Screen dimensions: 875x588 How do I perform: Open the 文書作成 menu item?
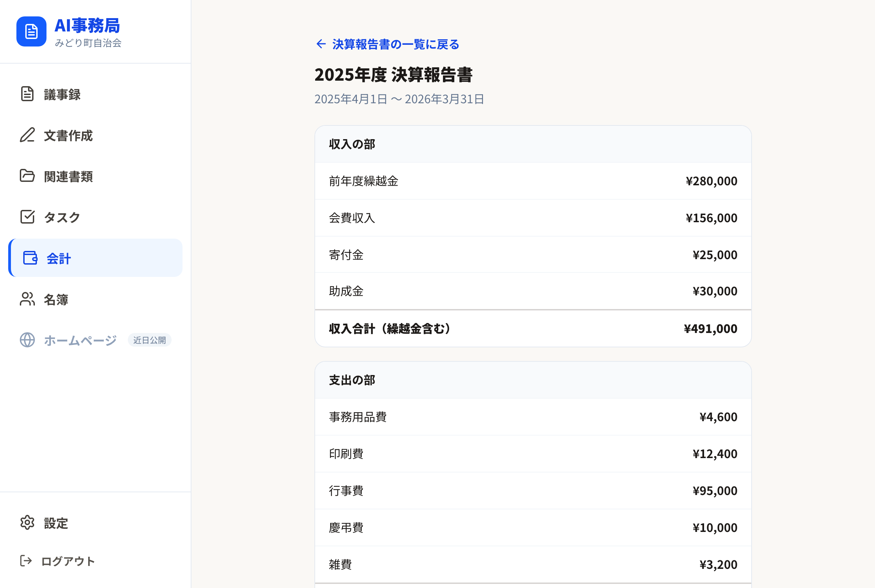(x=95, y=135)
